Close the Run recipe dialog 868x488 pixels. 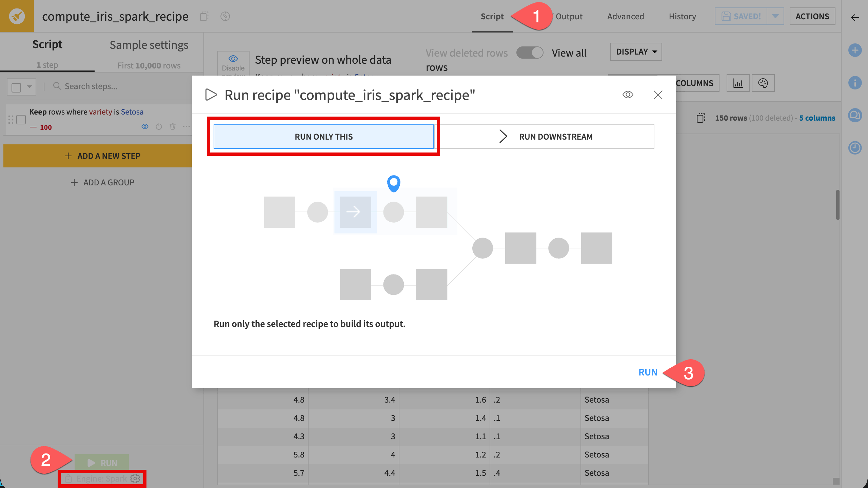tap(658, 95)
